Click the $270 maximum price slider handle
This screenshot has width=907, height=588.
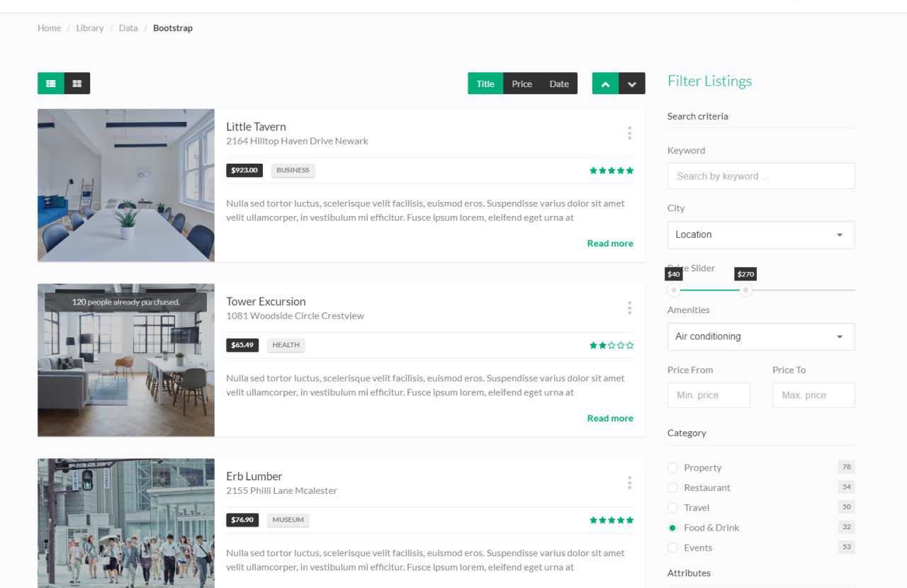(745, 290)
